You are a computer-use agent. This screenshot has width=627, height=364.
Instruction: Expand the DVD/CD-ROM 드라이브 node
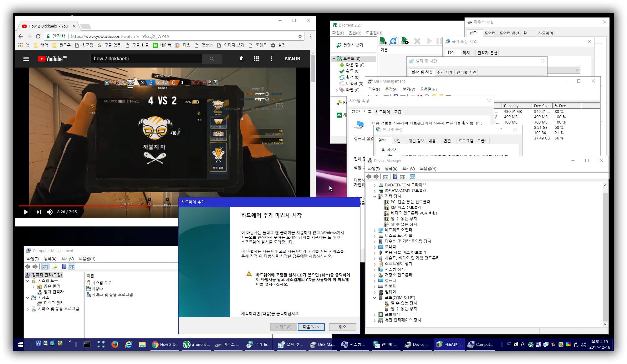coord(375,185)
